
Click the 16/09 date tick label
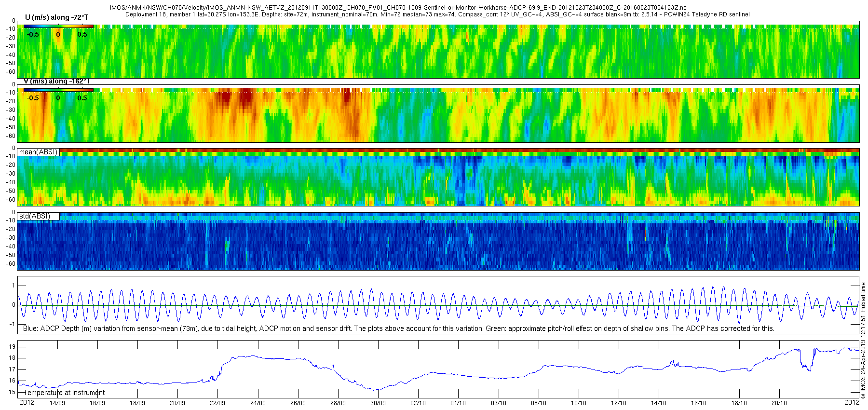pos(97,403)
